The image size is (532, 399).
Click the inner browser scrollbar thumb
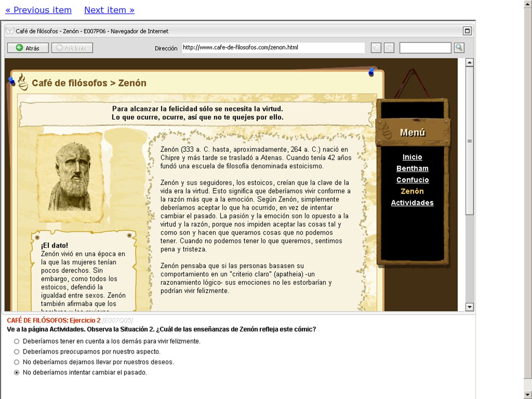click(x=470, y=141)
